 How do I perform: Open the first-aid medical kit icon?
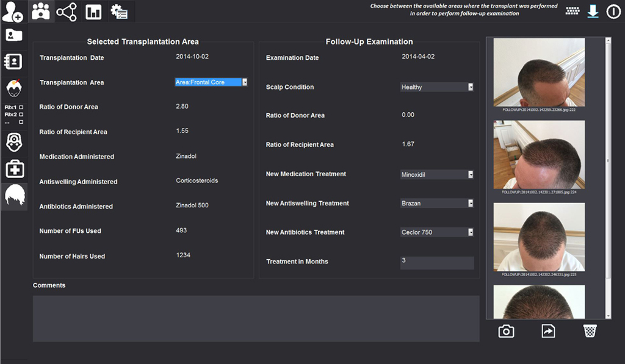[13, 170]
